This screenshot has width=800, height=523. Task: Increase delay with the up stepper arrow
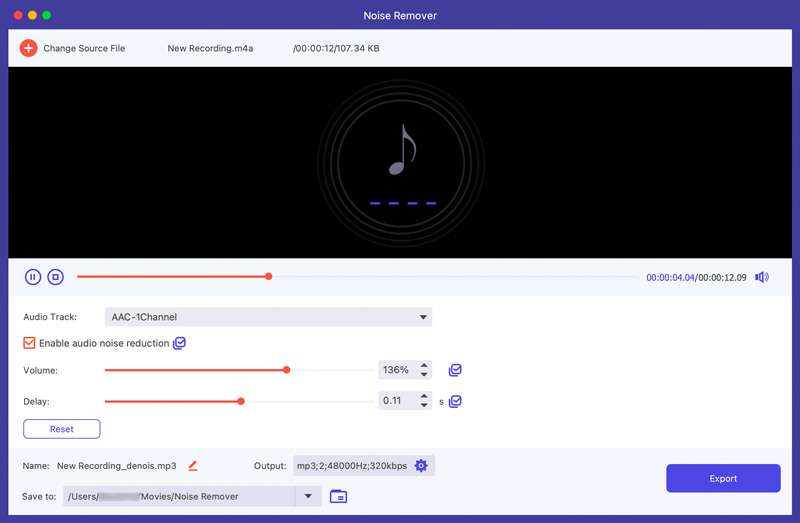[424, 396]
